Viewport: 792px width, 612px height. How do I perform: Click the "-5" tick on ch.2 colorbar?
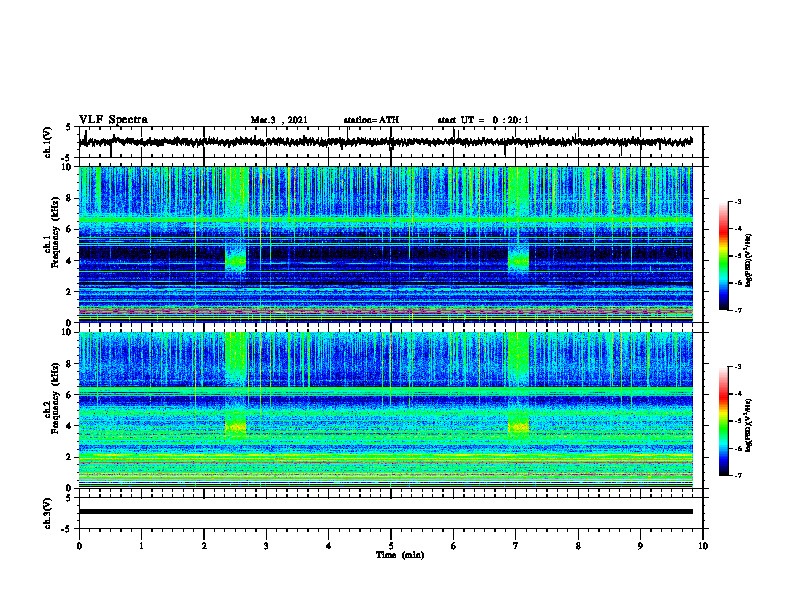click(x=738, y=421)
